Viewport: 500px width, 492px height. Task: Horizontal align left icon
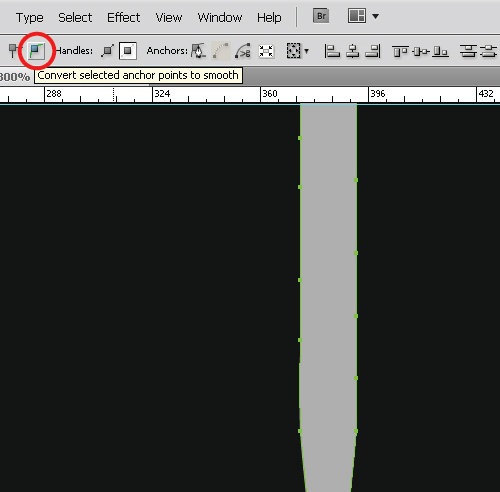pos(332,51)
